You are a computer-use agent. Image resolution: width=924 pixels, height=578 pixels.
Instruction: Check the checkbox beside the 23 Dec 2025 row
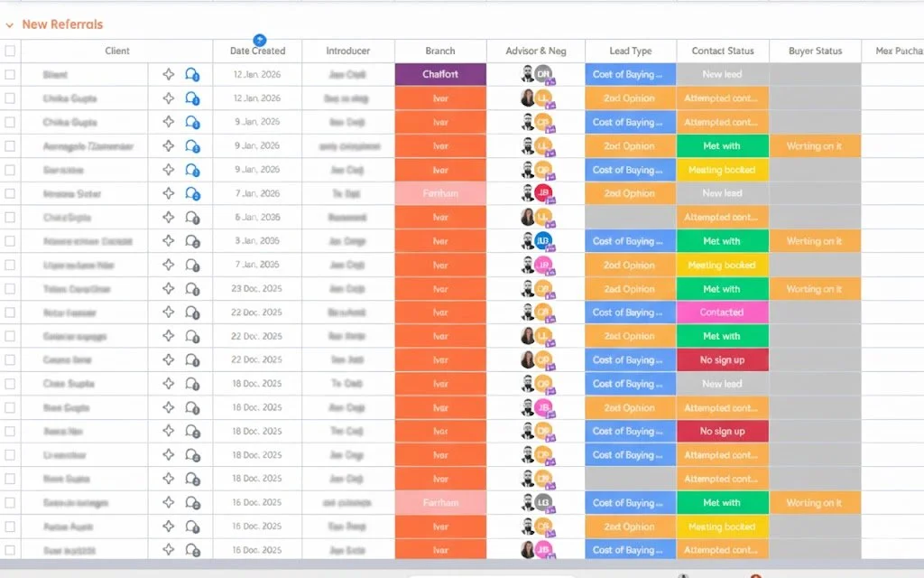(x=11, y=288)
